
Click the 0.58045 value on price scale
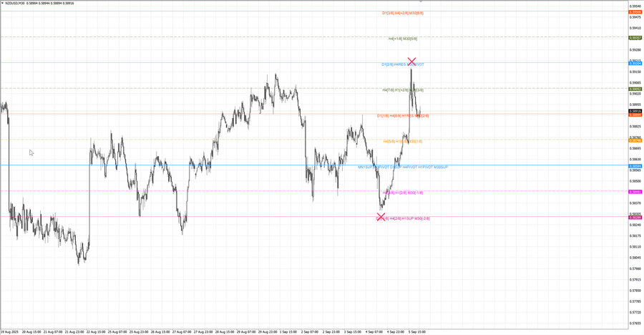point(635,258)
